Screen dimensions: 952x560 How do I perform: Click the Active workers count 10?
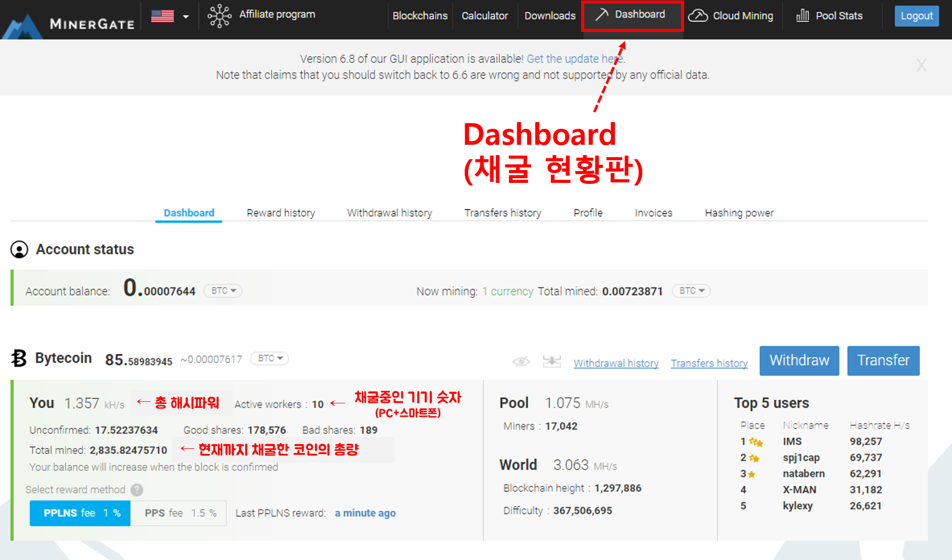coord(318,404)
